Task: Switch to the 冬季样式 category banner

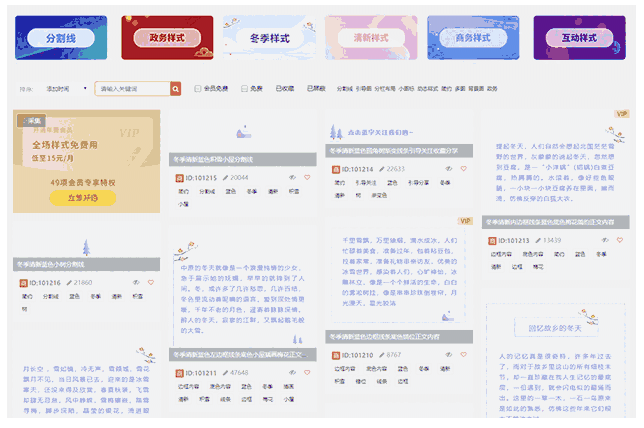Action: click(269, 38)
